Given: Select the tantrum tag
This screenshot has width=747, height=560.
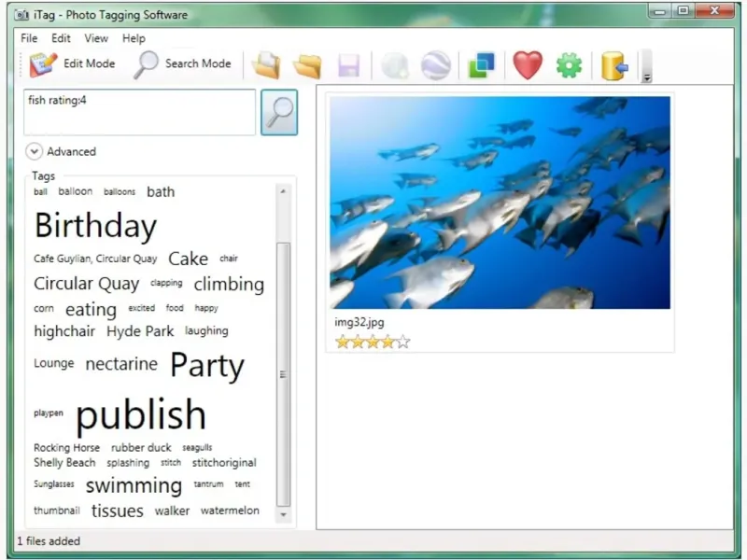Looking at the screenshot, I should point(208,484).
